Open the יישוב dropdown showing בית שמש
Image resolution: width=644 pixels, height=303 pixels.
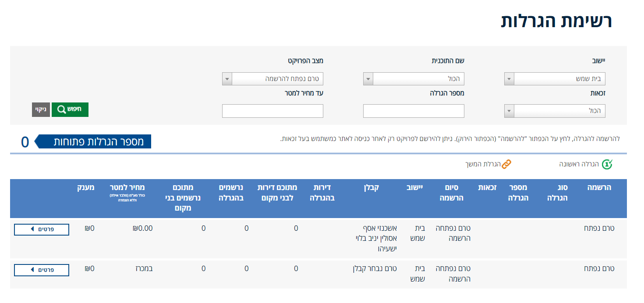click(555, 79)
